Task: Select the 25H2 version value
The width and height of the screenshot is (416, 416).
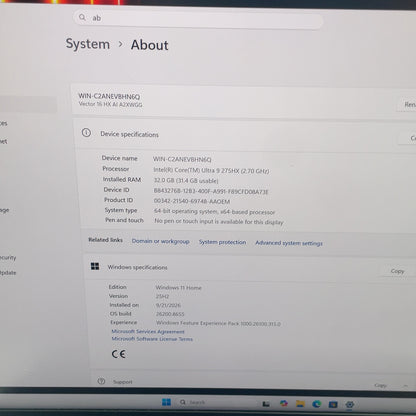Action: coord(162,296)
